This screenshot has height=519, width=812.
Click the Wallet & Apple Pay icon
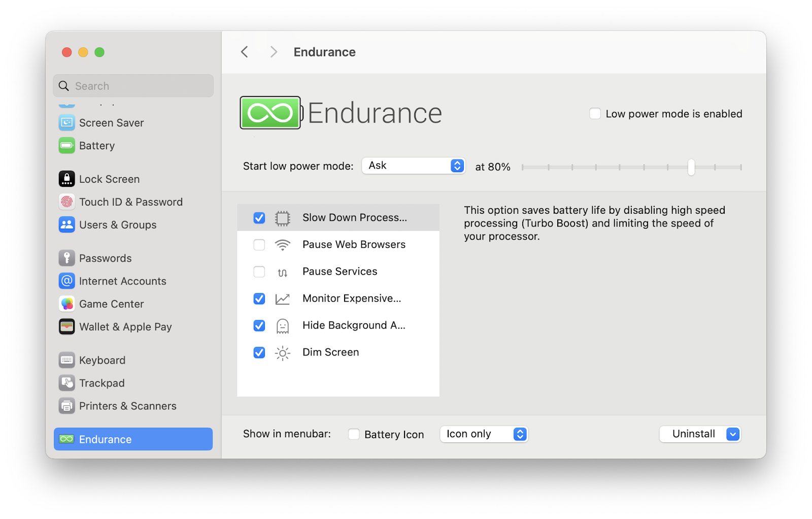point(66,327)
